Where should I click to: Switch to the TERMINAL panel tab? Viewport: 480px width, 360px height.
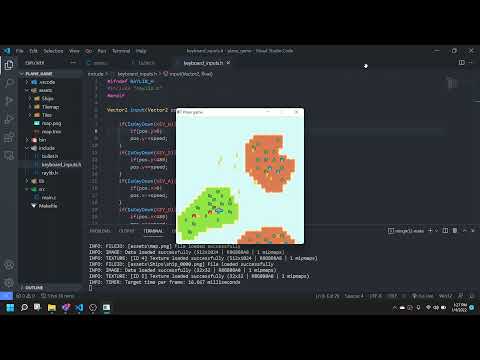click(x=153, y=231)
